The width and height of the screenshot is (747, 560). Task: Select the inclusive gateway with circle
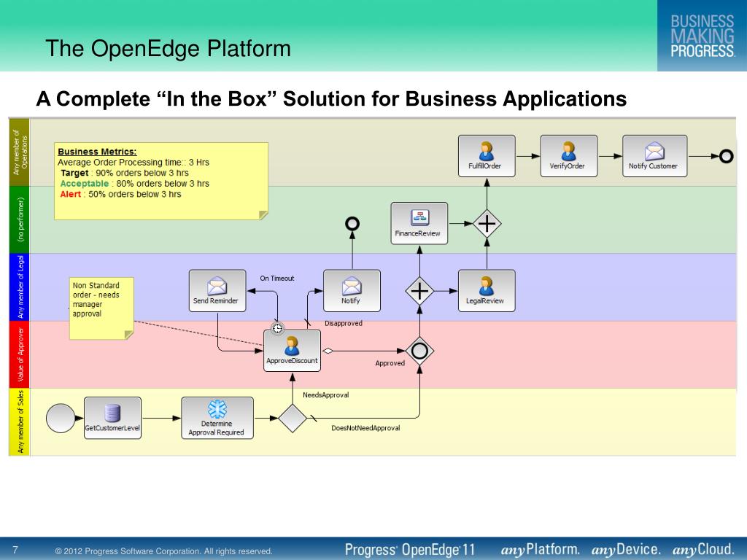coord(419,351)
